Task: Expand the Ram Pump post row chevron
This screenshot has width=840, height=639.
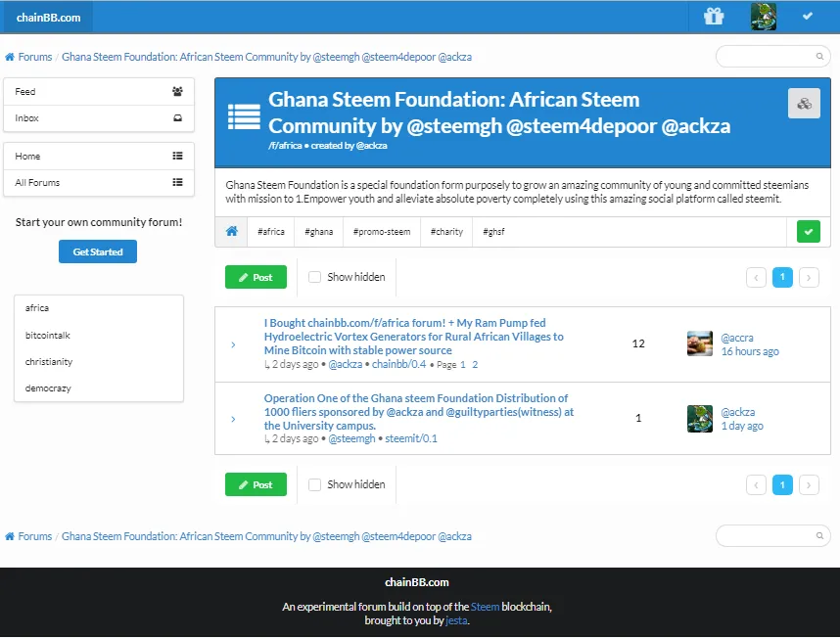Action: (x=233, y=344)
